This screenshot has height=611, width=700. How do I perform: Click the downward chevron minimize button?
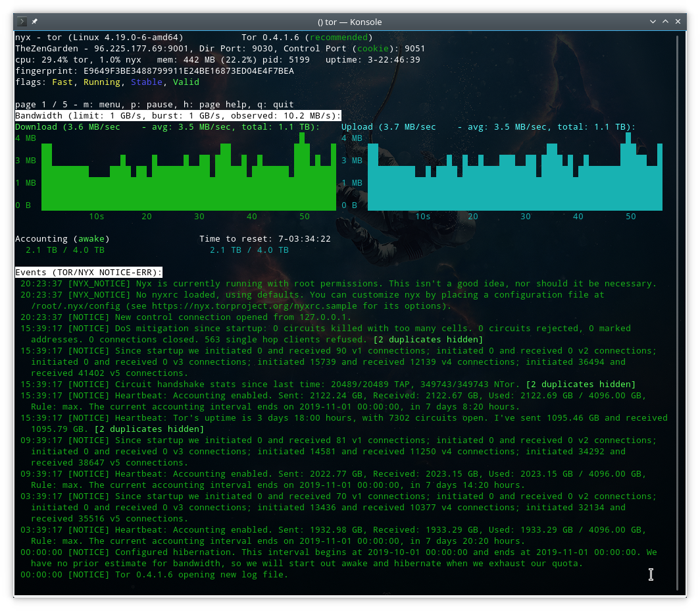[653, 22]
